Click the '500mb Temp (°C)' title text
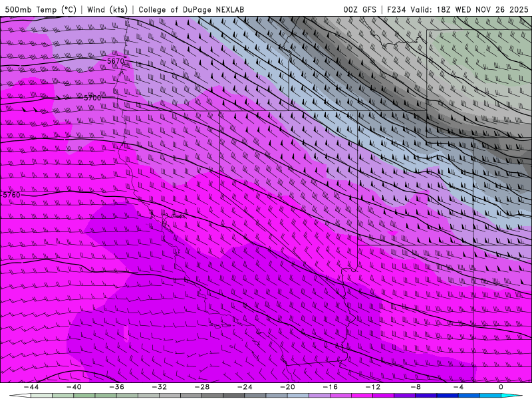The width and height of the screenshot is (532, 399). click(41, 9)
